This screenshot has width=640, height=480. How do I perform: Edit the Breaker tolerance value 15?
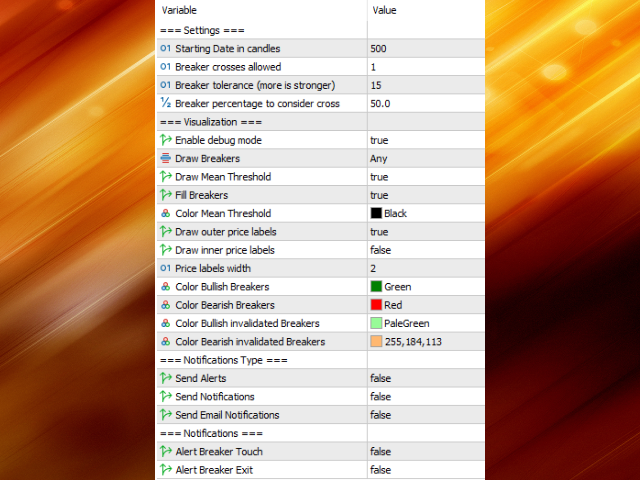coord(426,85)
